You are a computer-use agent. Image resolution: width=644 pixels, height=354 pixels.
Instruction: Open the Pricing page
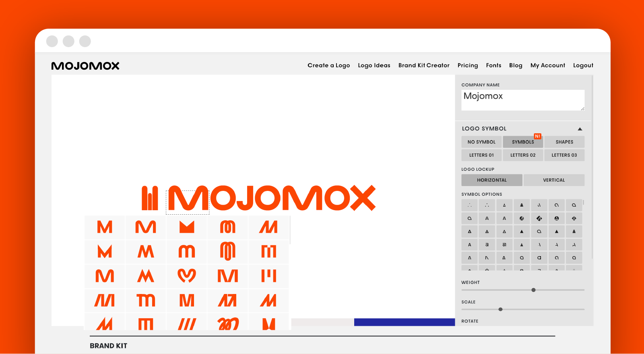click(x=468, y=65)
